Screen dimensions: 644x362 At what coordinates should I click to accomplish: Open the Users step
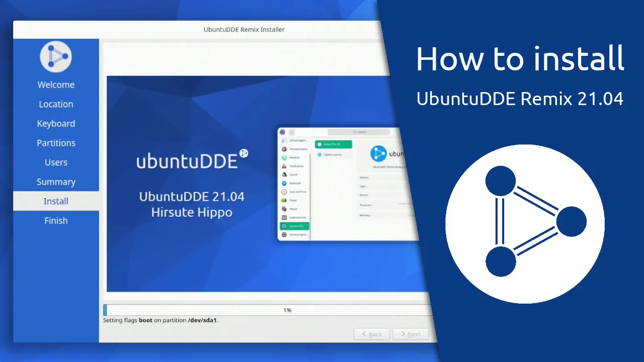tap(56, 162)
